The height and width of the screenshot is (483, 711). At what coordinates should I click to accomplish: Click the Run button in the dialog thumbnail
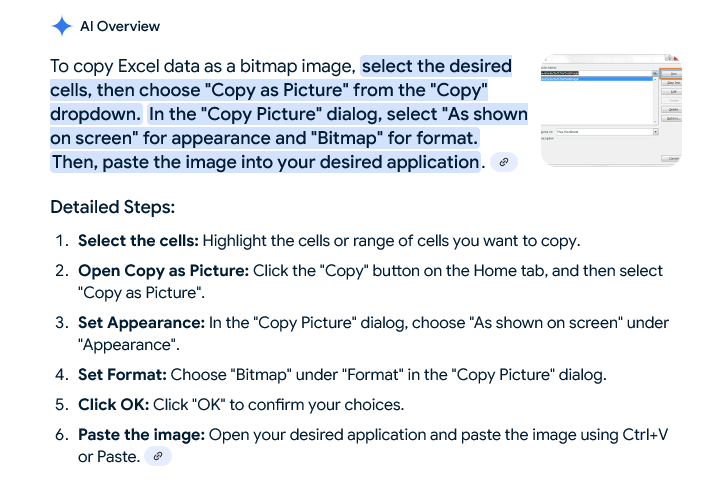(x=670, y=73)
